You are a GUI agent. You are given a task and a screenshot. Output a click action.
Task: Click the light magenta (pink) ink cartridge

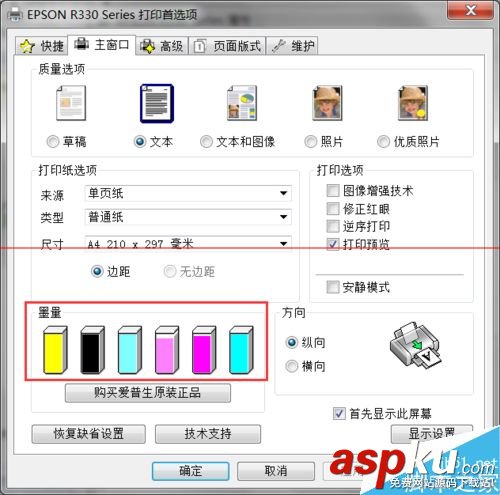(167, 350)
